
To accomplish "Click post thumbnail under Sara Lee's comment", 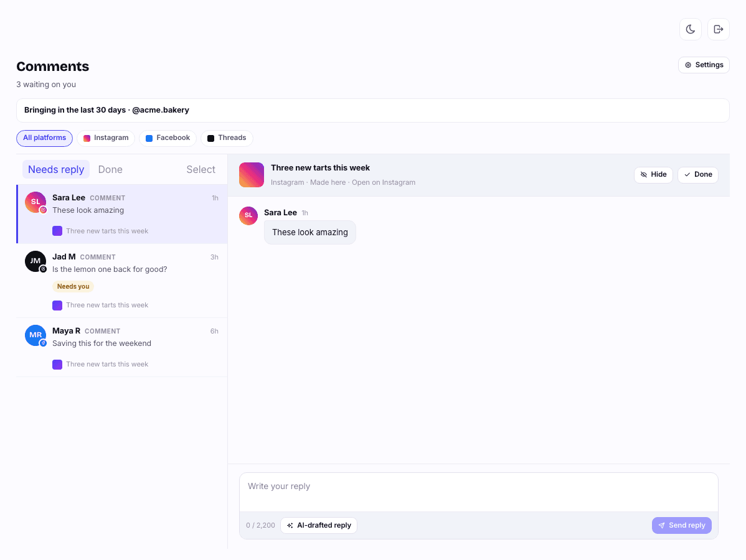I will tap(57, 231).
